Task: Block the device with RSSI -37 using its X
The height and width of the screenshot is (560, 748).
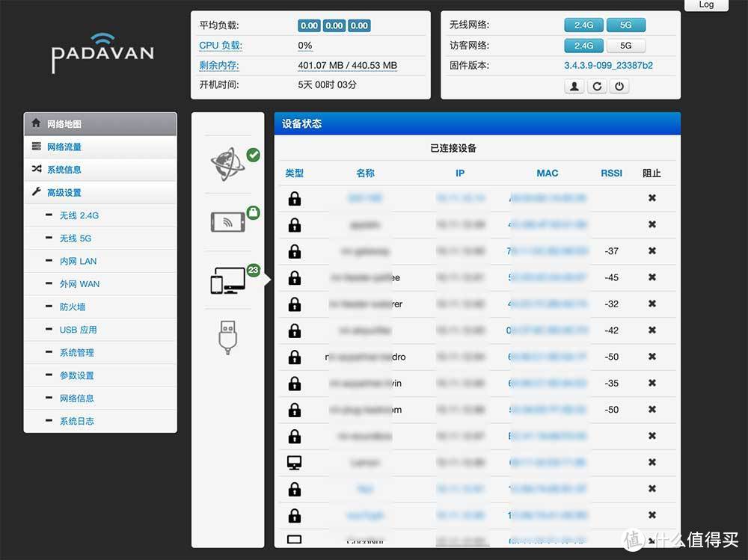Action: pos(652,251)
